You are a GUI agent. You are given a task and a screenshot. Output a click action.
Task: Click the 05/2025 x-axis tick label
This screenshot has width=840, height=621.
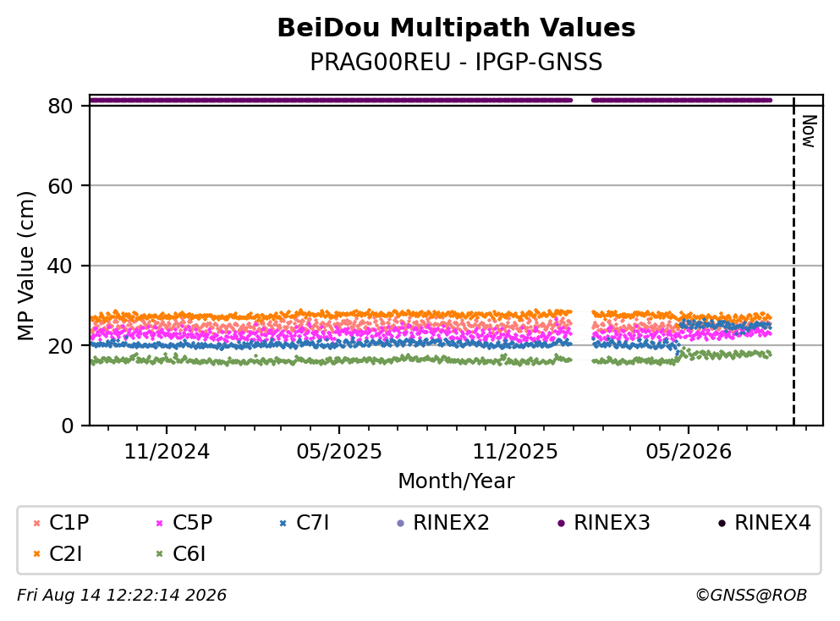339,452
